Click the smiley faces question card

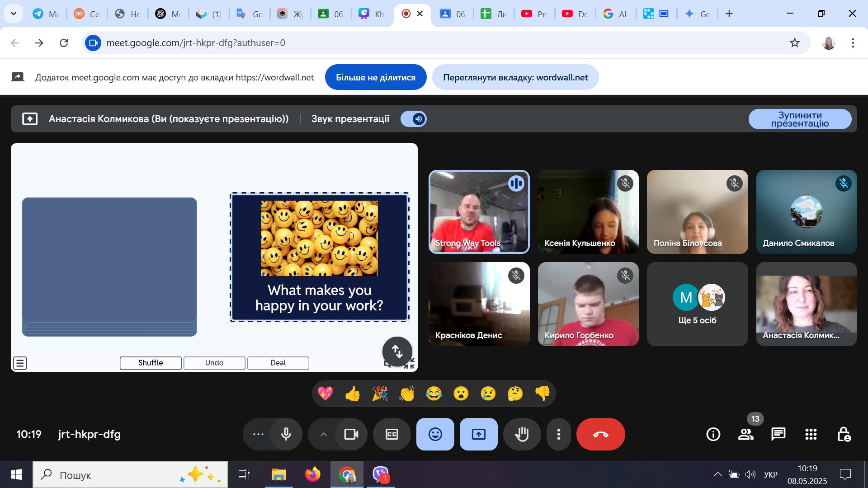(319, 257)
